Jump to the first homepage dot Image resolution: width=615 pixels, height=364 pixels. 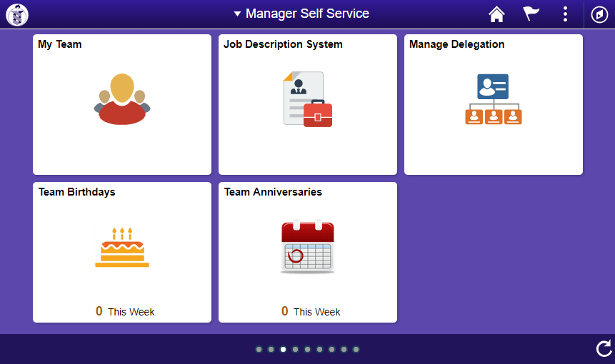(259, 349)
